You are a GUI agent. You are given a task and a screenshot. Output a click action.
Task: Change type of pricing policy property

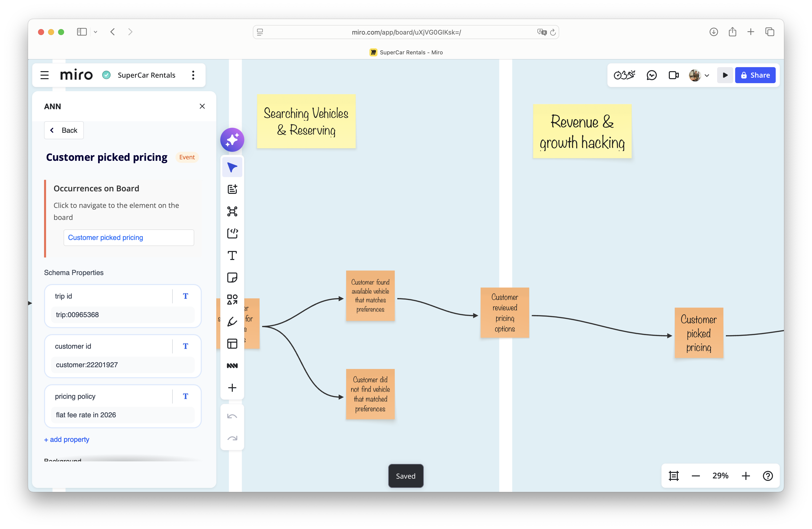[185, 396]
